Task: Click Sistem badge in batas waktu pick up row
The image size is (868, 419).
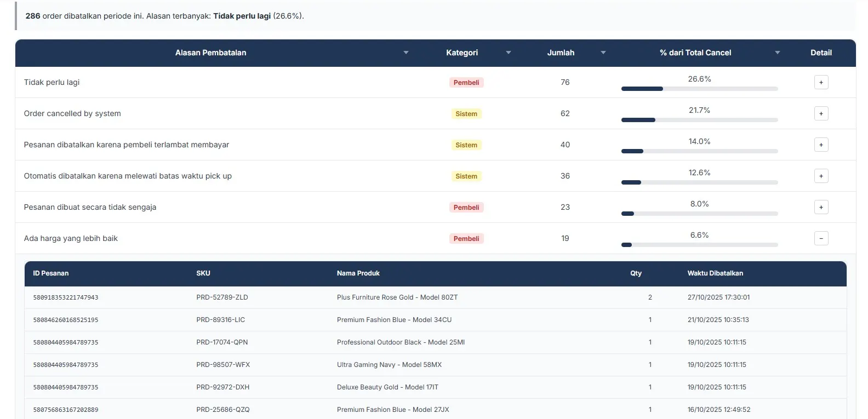Action: (466, 176)
